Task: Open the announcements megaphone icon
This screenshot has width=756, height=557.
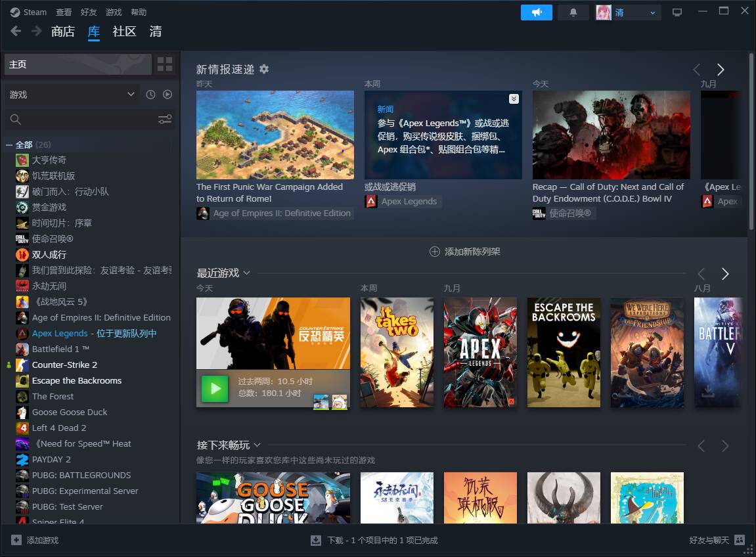Action: point(536,12)
